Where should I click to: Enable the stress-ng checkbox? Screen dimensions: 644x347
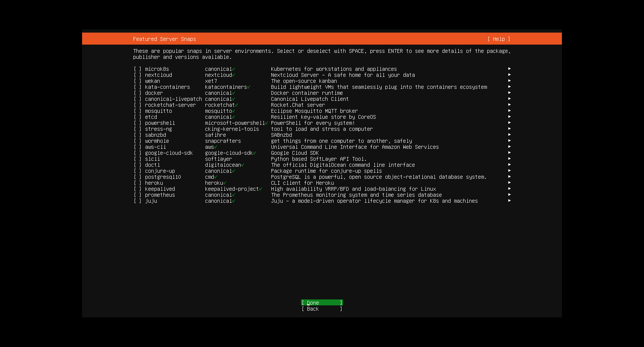[138, 129]
